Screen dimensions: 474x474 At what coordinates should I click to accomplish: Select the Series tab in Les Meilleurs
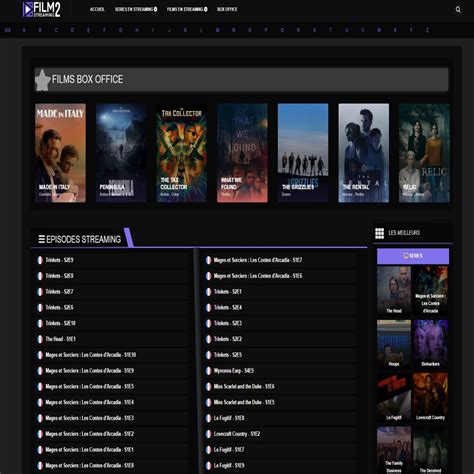[413, 256]
